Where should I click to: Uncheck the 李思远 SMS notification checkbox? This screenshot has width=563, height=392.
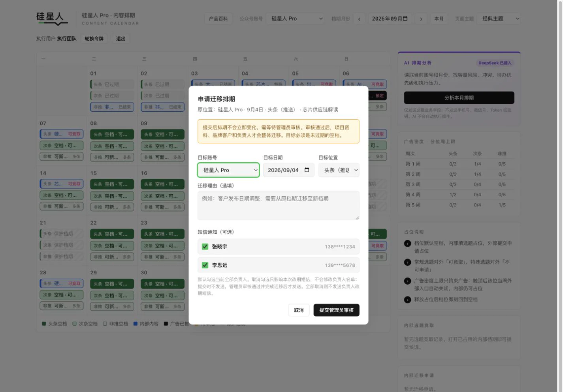(x=205, y=265)
